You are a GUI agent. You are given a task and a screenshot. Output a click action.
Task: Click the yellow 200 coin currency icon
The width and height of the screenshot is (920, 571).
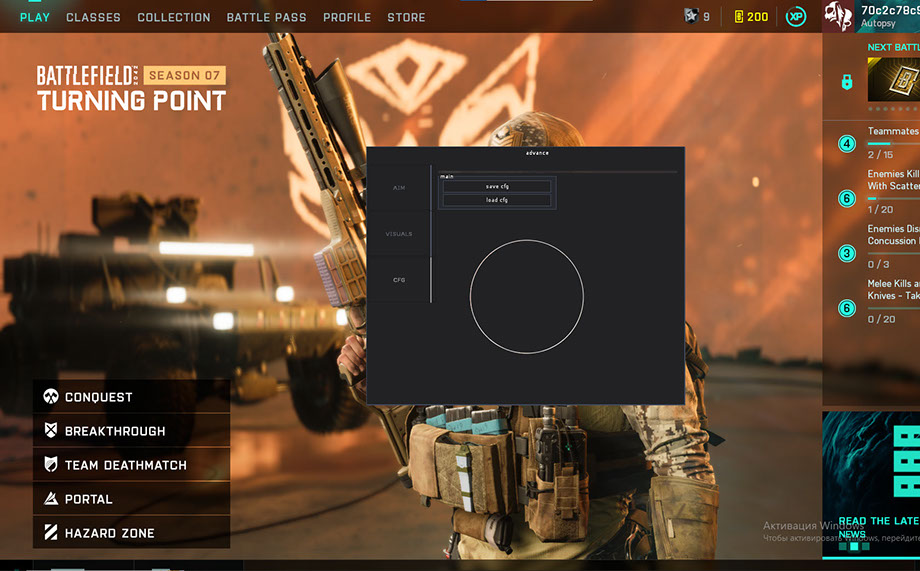point(739,17)
